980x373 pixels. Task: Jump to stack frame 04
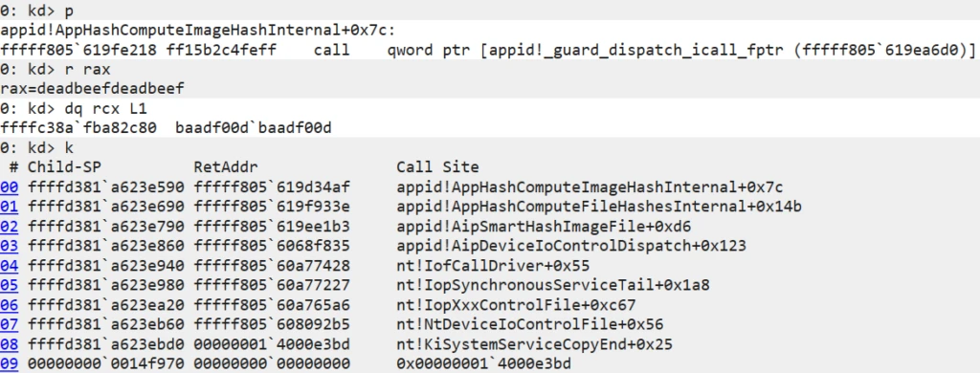[10, 266]
